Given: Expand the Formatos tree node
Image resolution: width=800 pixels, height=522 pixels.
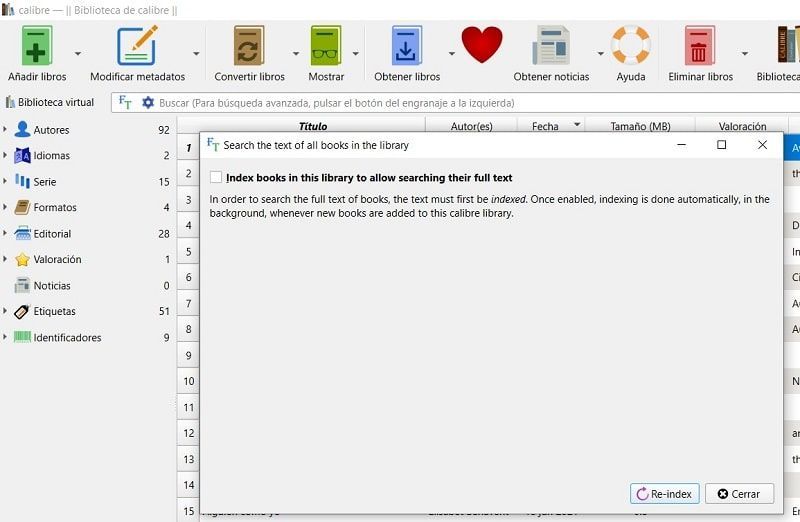Looking at the screenshot, I should point(5,207).
